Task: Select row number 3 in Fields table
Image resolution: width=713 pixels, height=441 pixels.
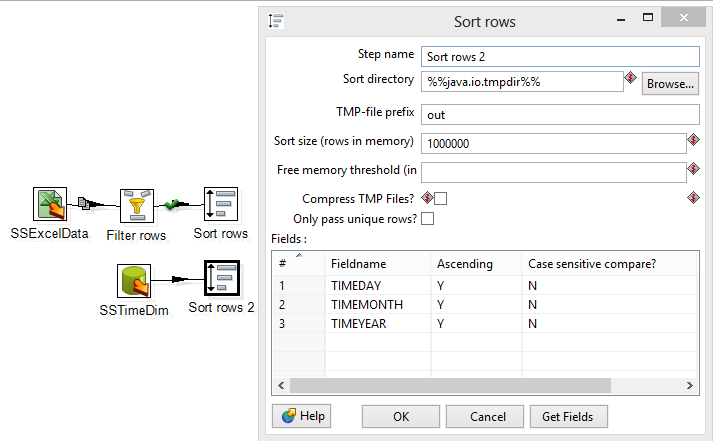Action: tap(298, 324)
